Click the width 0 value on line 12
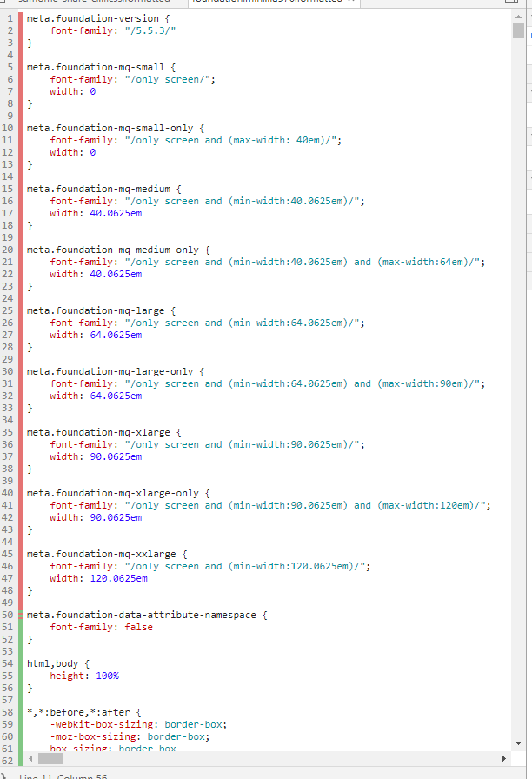 coord(92,152)
